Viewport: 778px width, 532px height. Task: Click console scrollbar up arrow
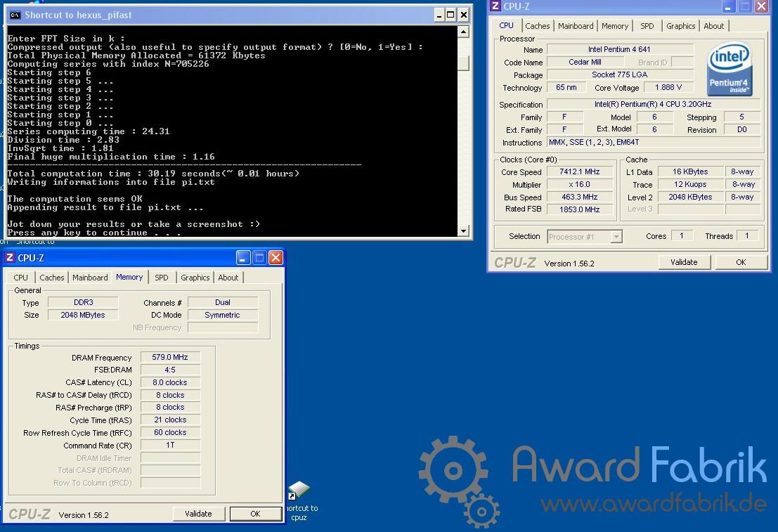[463, 32]
